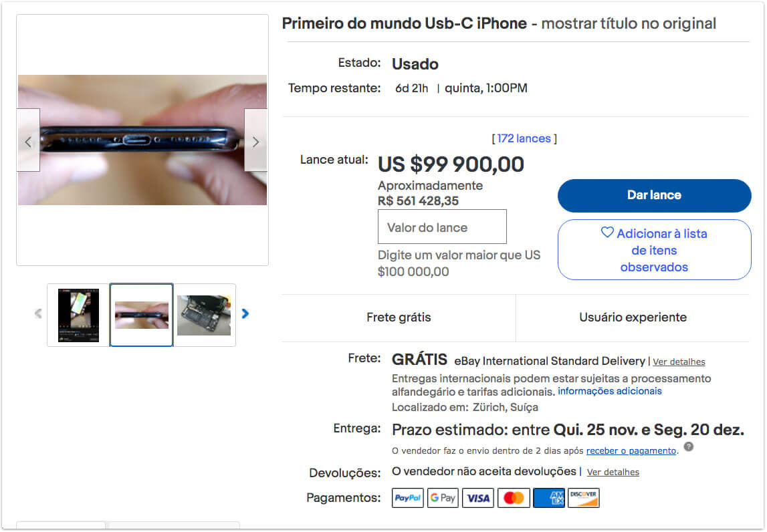The image size is (767, 532).
Task: Go back in thumbnail strip with left arrow
Action: click(x=38, y=314)
